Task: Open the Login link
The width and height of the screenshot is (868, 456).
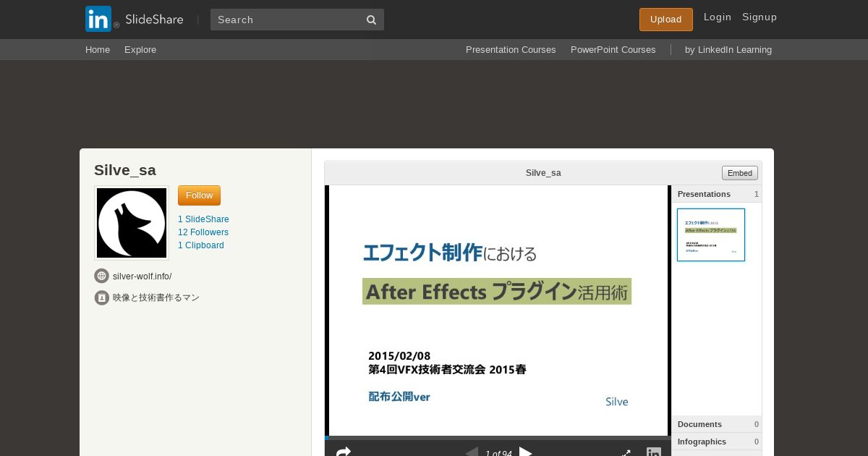Action: pyautogui.click(x=718, y=17)
